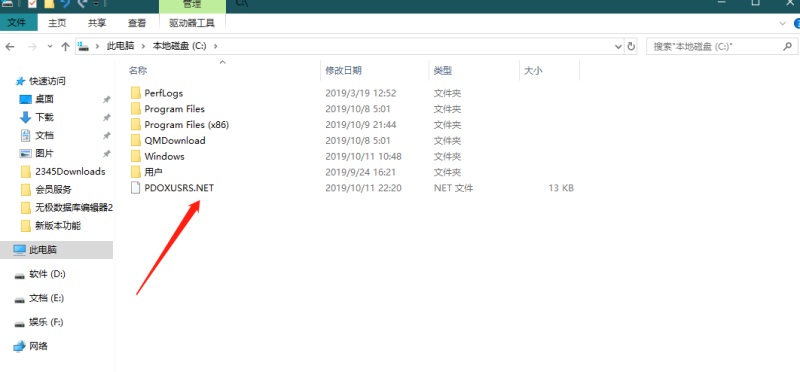
Task: Switch to the 查看 ribbon tab
Action: coord(137,23)
